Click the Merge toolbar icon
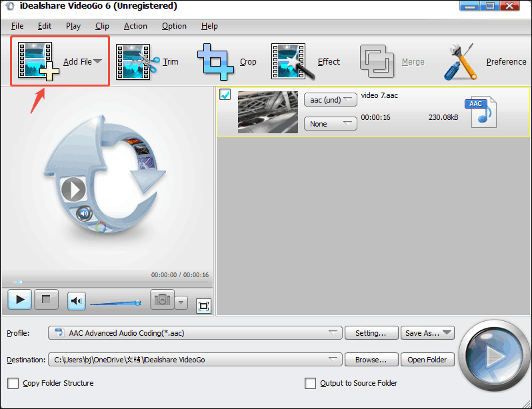The width and height of the screenshot is (532, 409). click(377, 61)
